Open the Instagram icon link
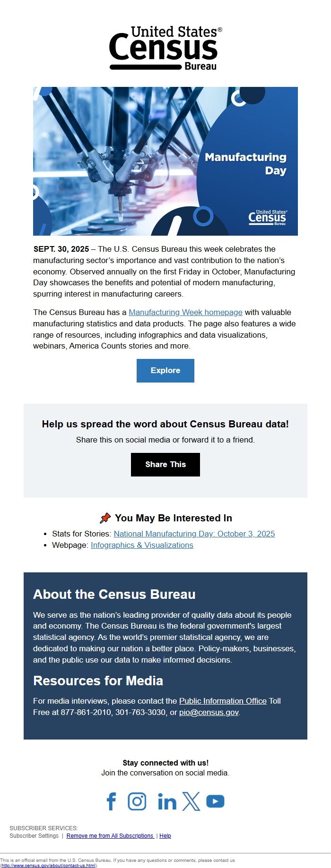 click(137, 801)
